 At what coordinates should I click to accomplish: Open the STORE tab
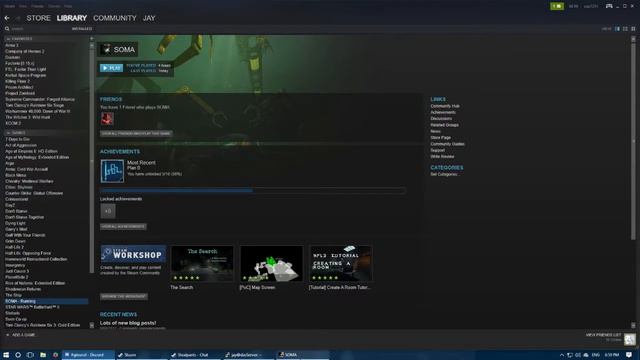pyautogui.click(x=38, y=18)
